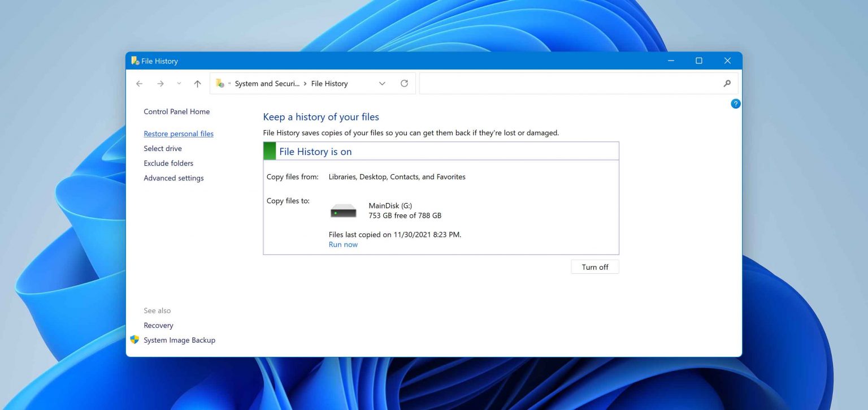Click the back navigation arrow
868x410 pixels.
pyautogui.click(x=139, y=83)
